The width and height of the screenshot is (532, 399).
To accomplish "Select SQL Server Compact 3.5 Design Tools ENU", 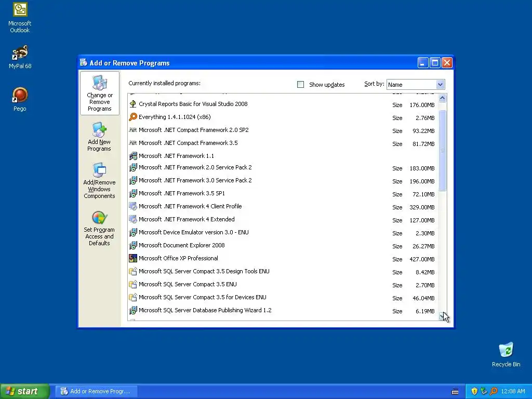I will [283, 271].
